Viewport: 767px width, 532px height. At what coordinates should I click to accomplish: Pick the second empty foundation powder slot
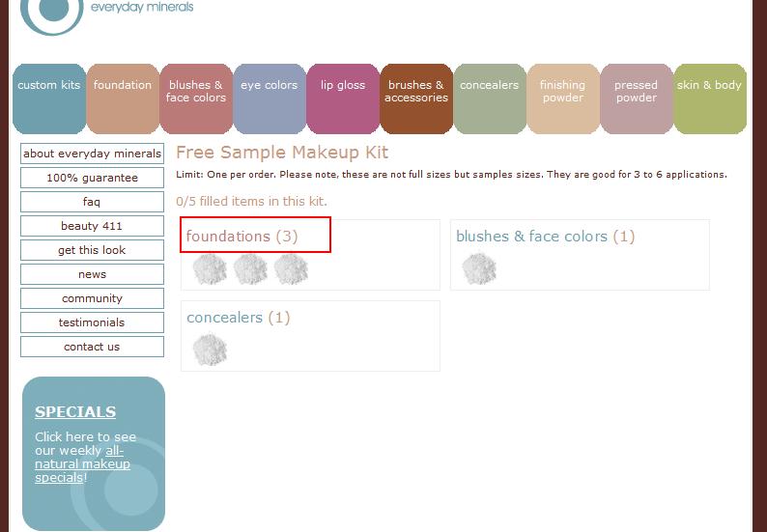tap(250, 269)
